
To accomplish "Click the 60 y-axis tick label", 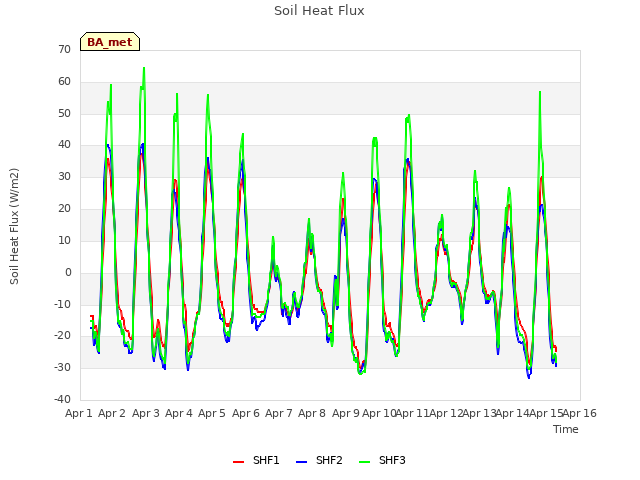I will [x=64, y=82].
